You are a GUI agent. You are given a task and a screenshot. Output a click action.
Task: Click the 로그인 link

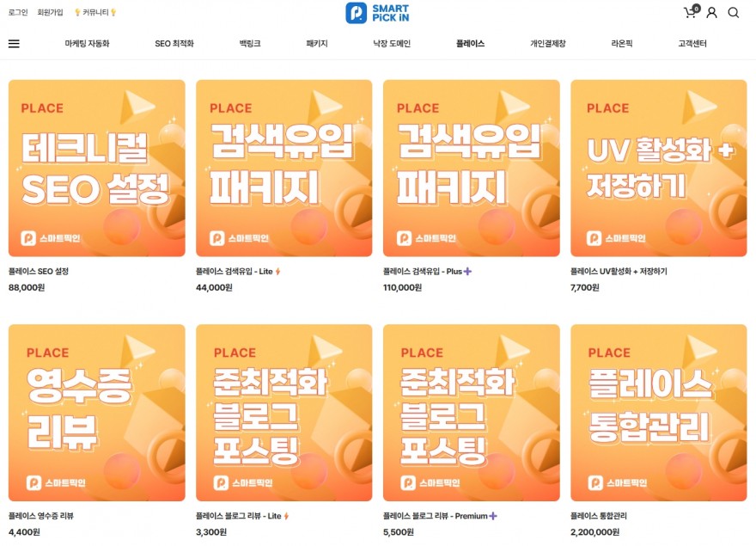(x=18, y=12)
